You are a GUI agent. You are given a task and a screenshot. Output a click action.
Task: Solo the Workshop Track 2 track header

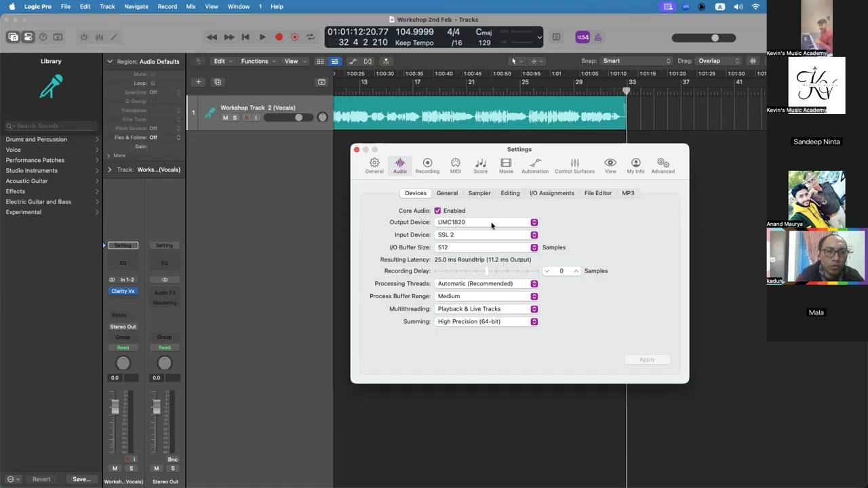tap(235, 118)
